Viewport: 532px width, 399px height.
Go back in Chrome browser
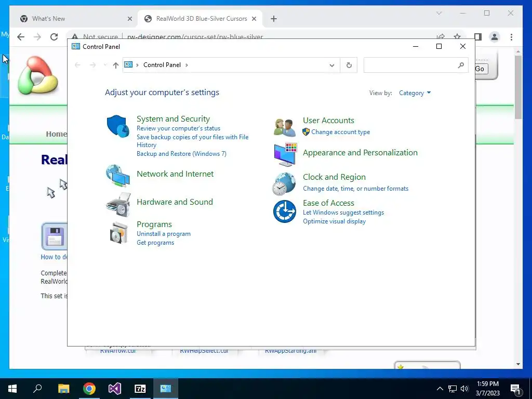(x=21, y=37)
